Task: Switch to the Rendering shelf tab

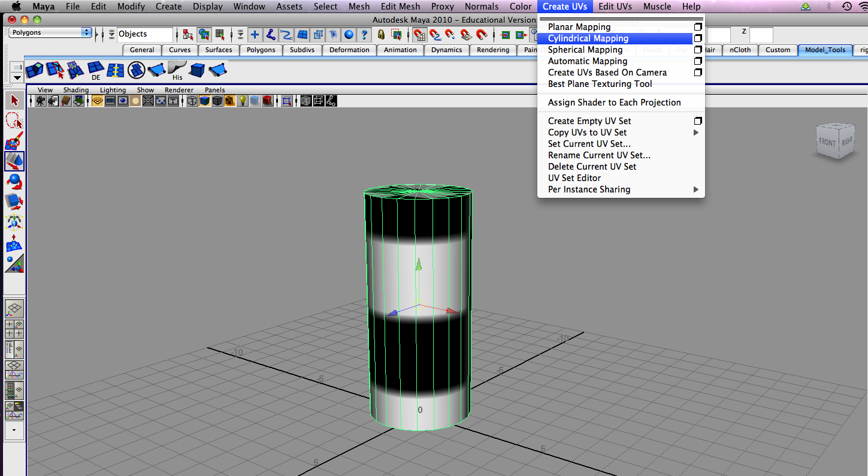Action: point(492,50)
